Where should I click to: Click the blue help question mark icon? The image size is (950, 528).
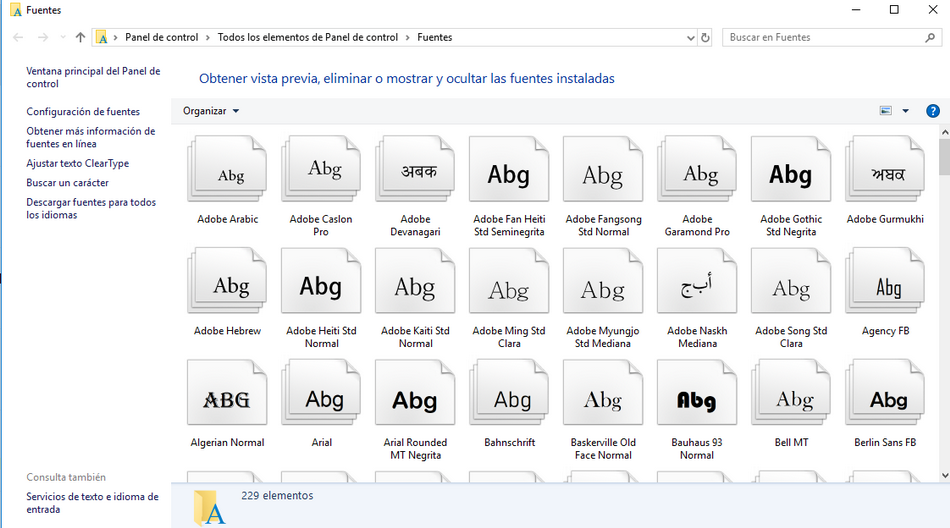click(x=932, y=111)
